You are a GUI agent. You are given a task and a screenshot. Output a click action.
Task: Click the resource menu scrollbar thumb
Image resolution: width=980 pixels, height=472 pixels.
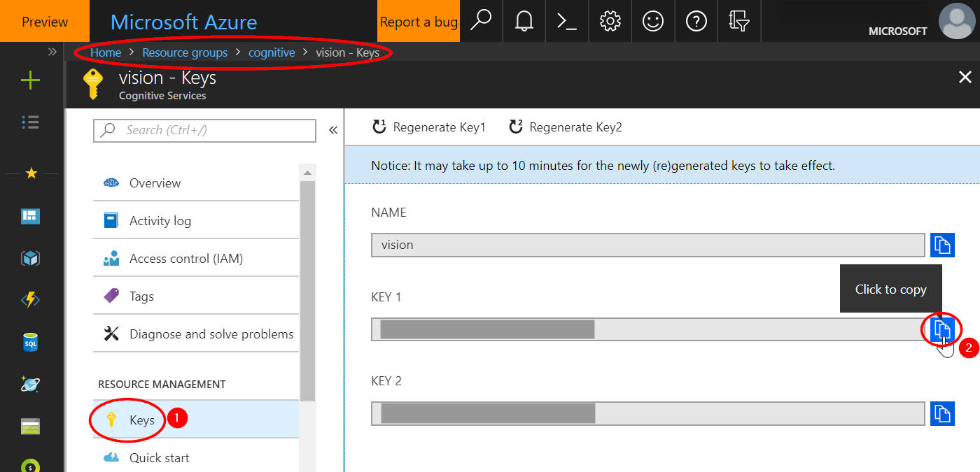308,291
